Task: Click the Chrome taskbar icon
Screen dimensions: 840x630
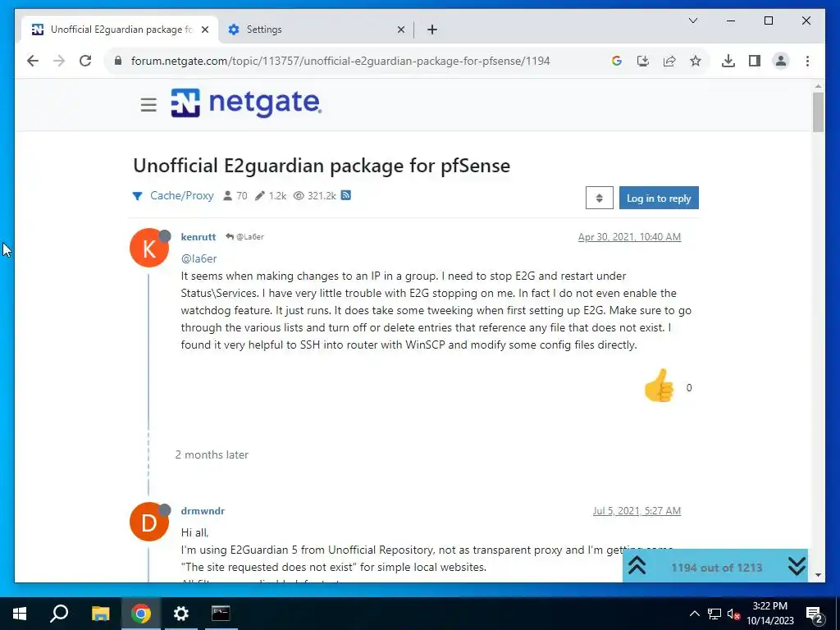Action: tap(140, 614)
